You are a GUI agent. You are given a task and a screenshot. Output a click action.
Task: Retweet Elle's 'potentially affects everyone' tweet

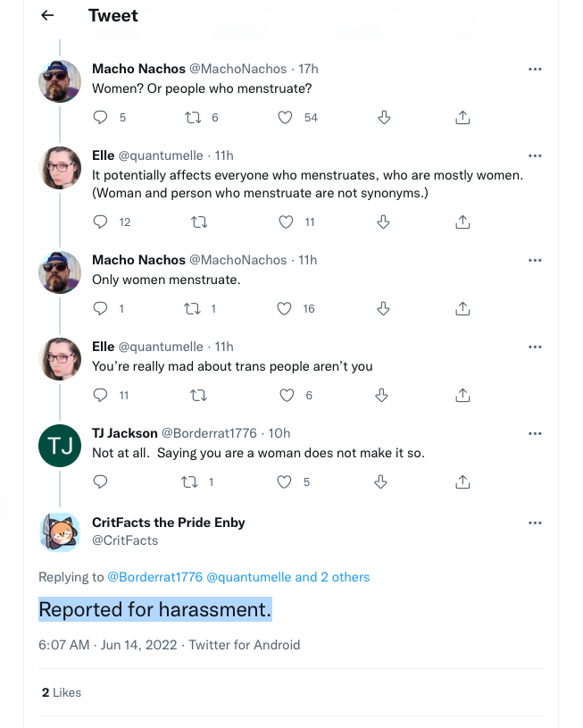coord(200,222)
